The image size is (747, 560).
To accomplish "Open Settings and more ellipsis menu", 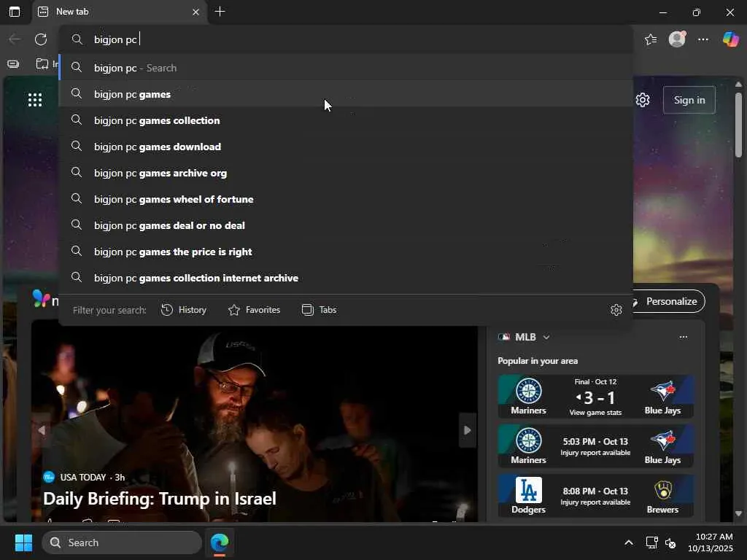I will point(703,39).
